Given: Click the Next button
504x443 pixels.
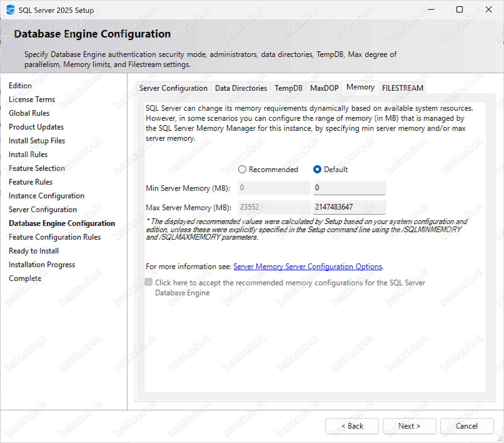Looking at the screenshot, I should pyautogui.click(x=409, y=426).
